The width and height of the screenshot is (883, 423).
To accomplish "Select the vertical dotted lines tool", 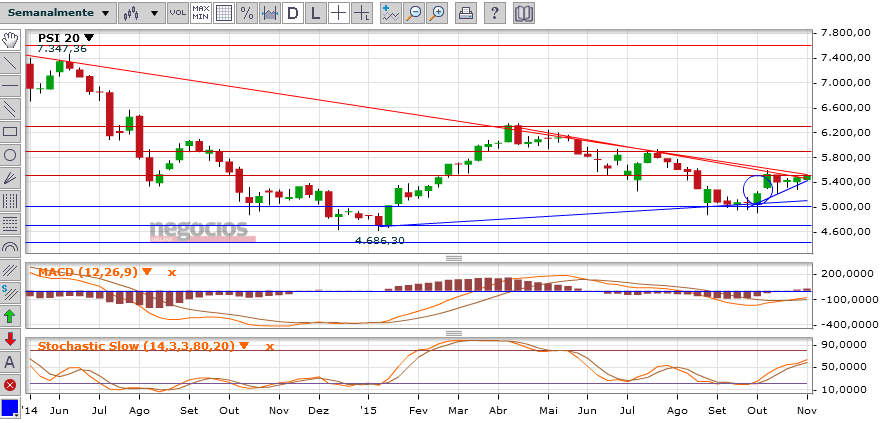I will pos(10,201).
